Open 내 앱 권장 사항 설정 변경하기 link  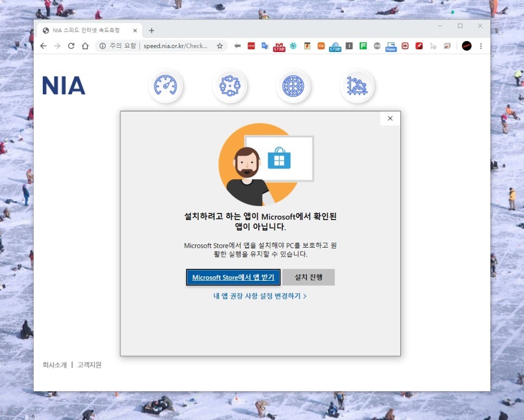[x=260, y=296]
